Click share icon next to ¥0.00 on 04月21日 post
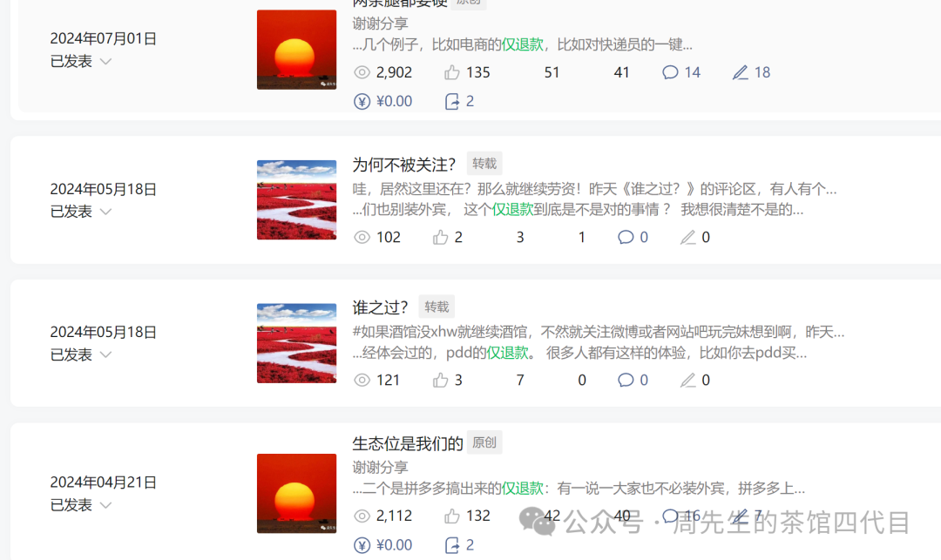941x560 pixels. (x=452, y=545)
